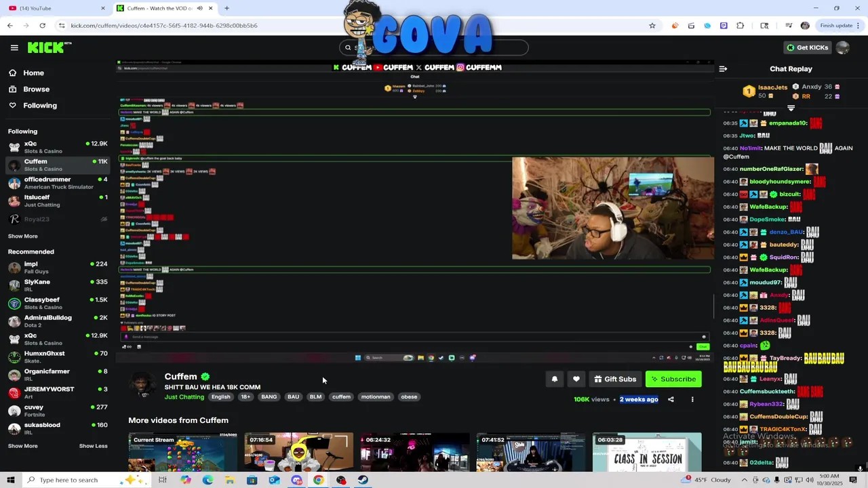868x488 pixels.
Task: Open Chrome Extensions puzzle icon
Action: click(741, 26)
